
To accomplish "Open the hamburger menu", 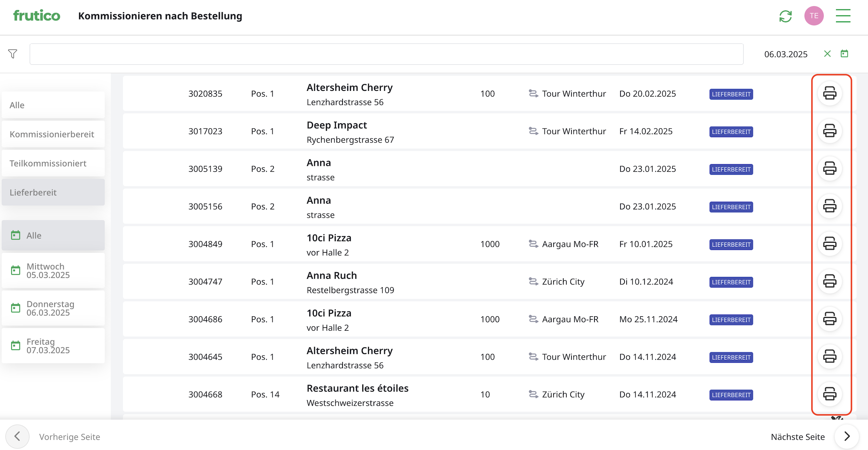I will pos(843,16).
